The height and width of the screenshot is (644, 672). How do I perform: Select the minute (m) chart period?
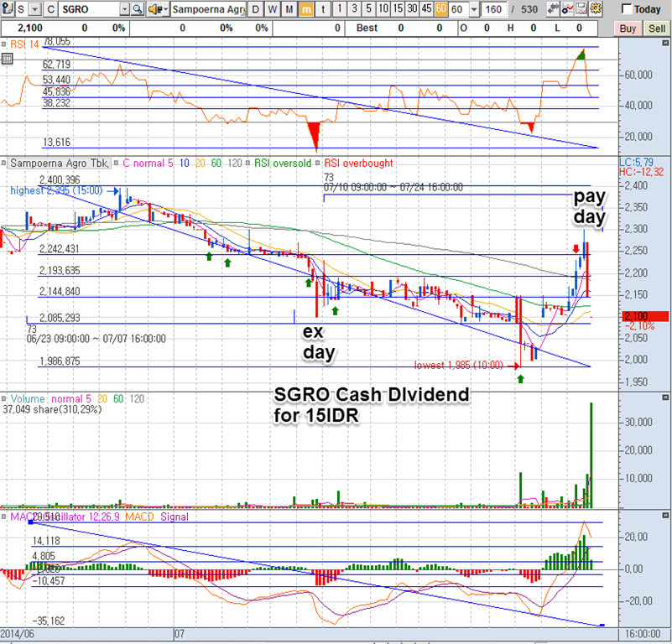click(x=306, y=9)
